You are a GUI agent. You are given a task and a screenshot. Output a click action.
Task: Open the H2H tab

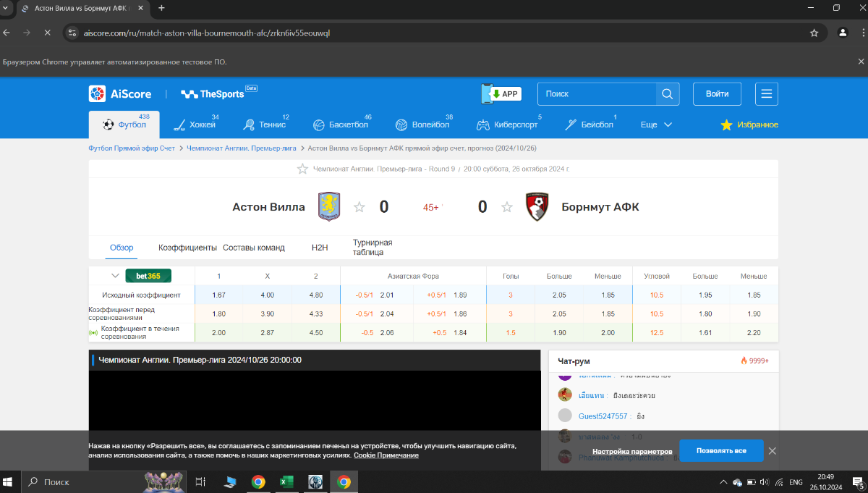click(320, 248)
